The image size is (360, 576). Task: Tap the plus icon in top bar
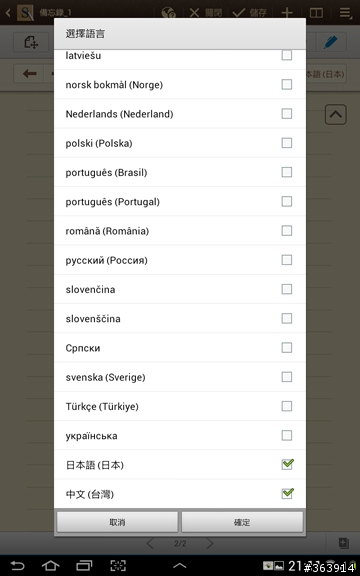click(x=287, y=13)
